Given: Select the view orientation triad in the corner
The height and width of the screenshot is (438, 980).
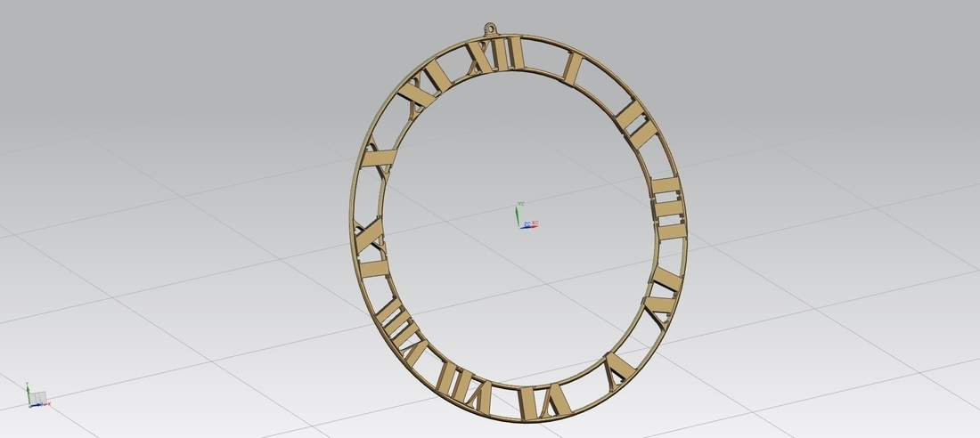Looking at the screenshot, I should (x=37, y=395).
